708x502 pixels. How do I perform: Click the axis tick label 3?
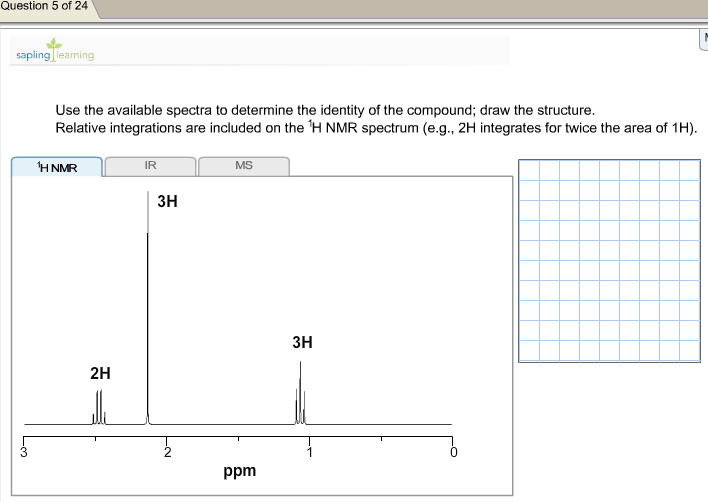[x=24, y=452]
